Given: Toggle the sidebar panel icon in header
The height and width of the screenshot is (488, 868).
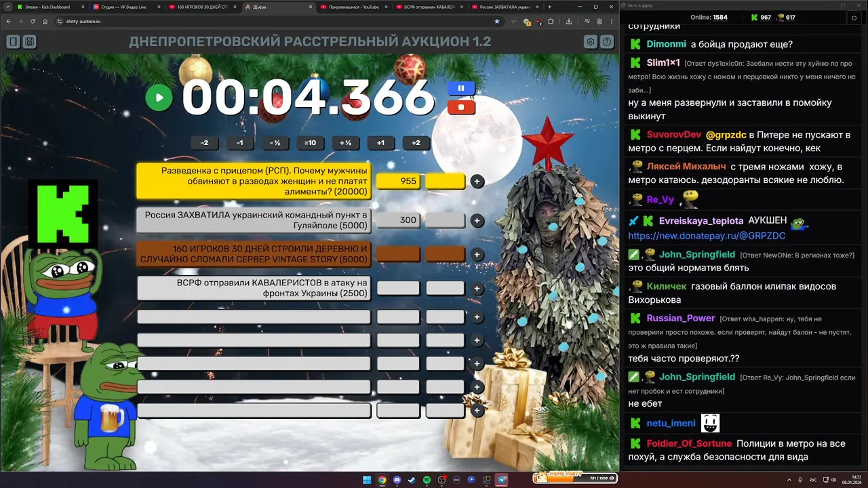Looking at the screenshot, I should (13, 42).
